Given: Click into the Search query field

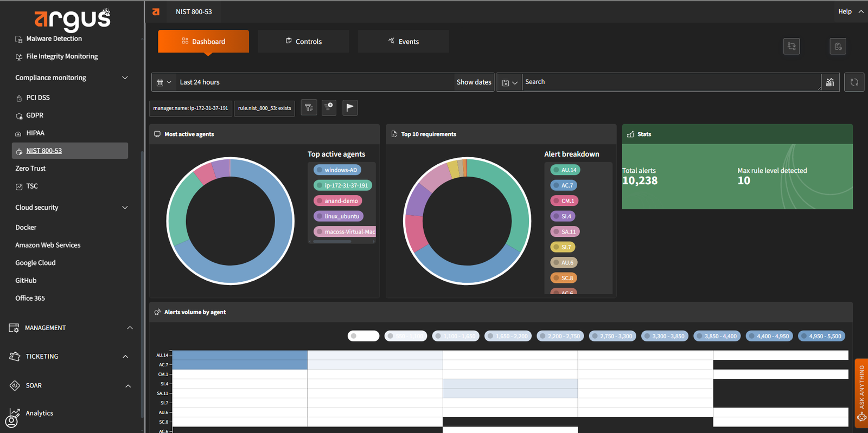Looking at the screenshot, I should coord(670,82).
